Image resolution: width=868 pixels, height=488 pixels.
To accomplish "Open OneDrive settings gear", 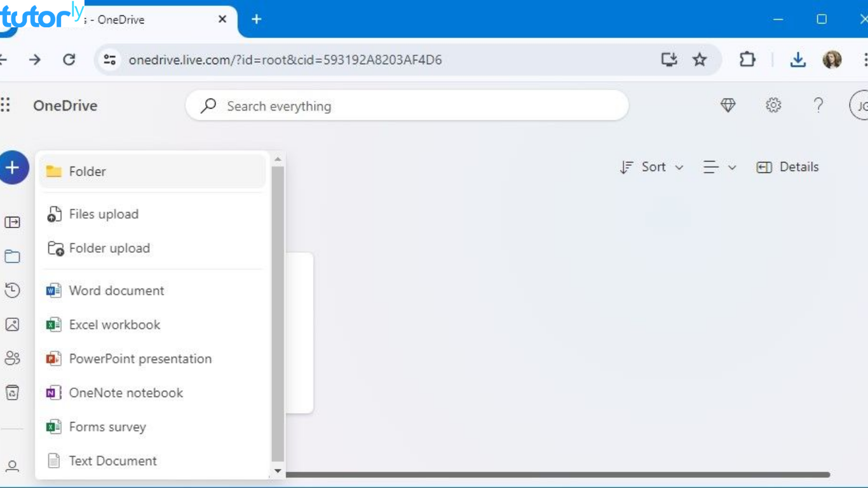I will coord(773,105).
